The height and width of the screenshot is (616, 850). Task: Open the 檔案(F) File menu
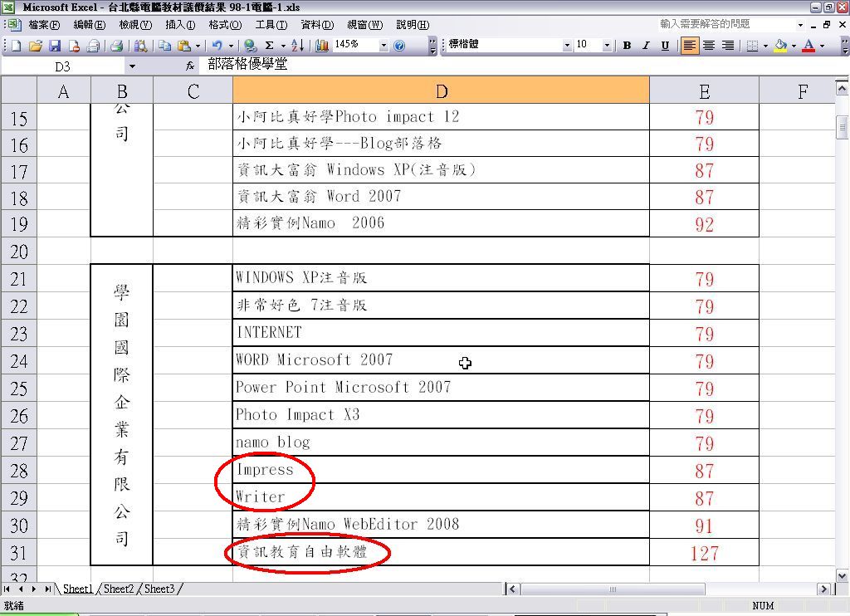(x=45, y=25)
